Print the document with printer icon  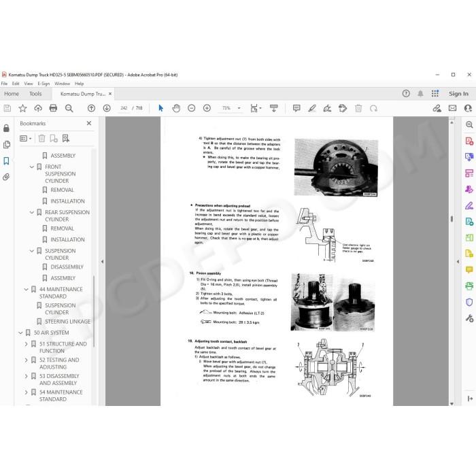(x=53, y=108)
